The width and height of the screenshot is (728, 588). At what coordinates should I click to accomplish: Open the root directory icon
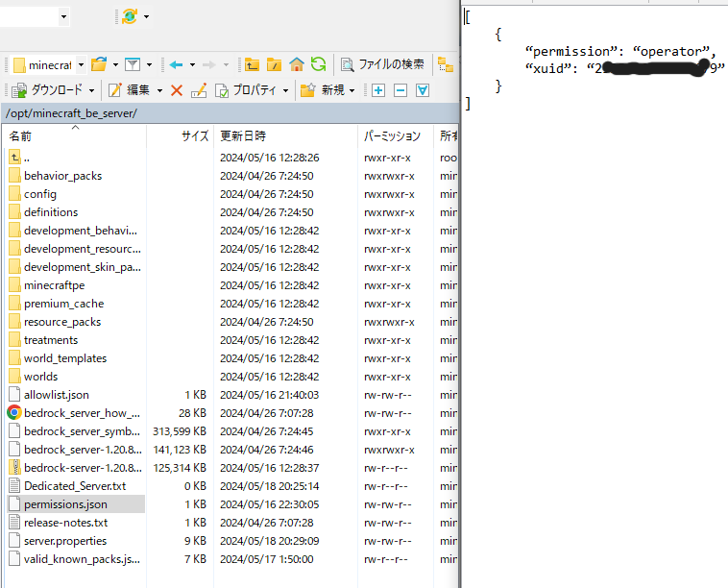275,64
